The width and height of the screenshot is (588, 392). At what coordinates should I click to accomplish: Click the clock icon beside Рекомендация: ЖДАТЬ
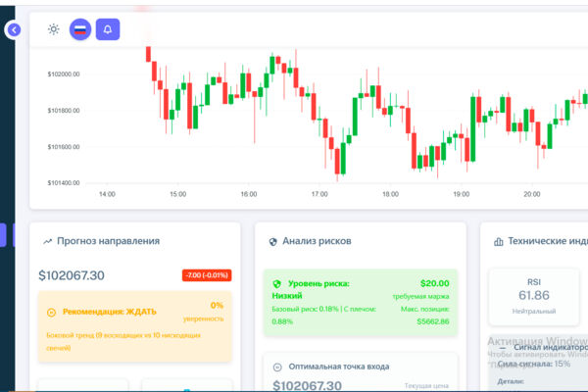[x=51, y=312]
